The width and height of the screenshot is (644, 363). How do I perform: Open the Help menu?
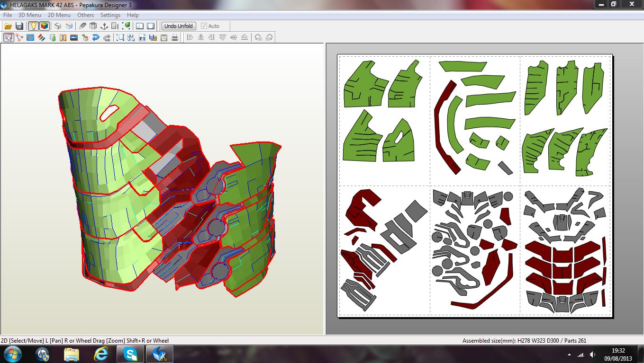(x=133, y=15)
